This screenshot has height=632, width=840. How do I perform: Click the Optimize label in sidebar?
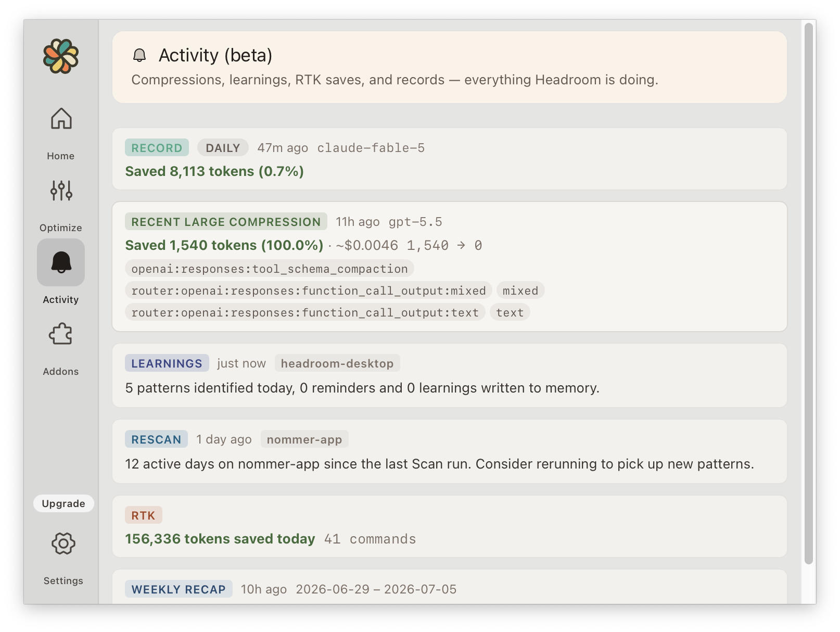(x=61, y=227)
